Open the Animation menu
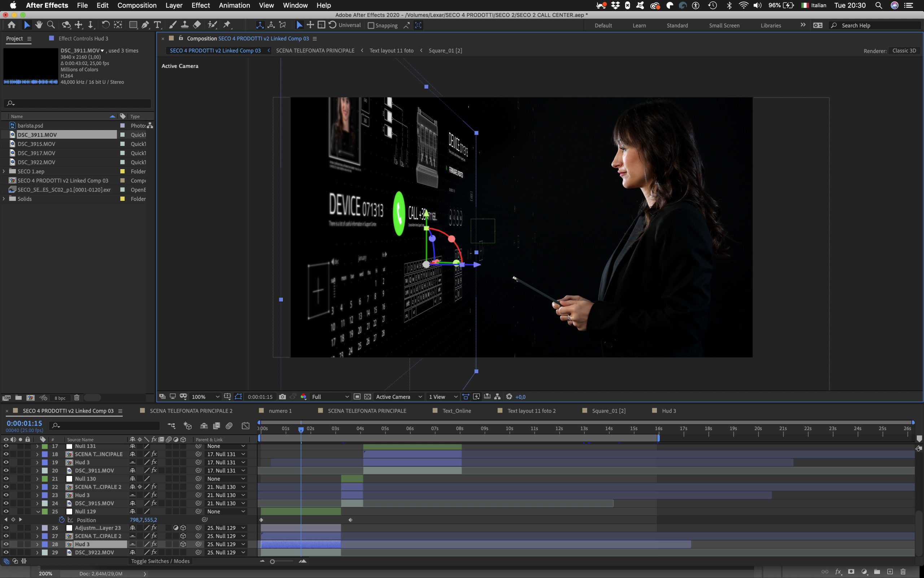Viewport: 924px width, 578px height. click(234, 5)
